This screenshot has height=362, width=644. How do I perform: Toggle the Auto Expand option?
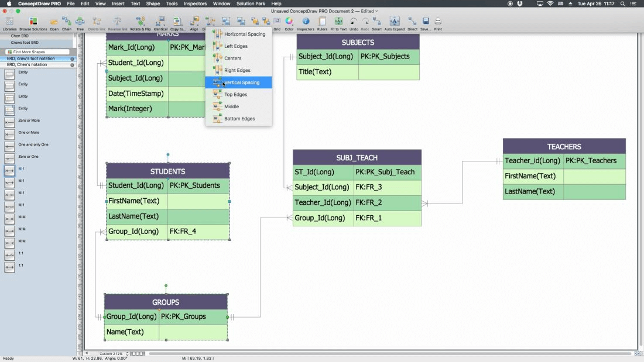[394, 22]
